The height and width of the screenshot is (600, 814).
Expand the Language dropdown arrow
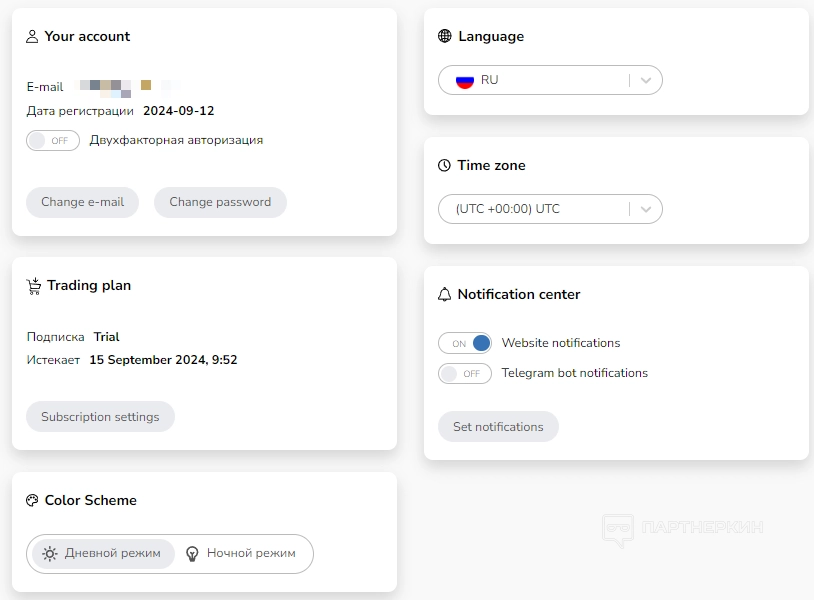coord(646,80)
